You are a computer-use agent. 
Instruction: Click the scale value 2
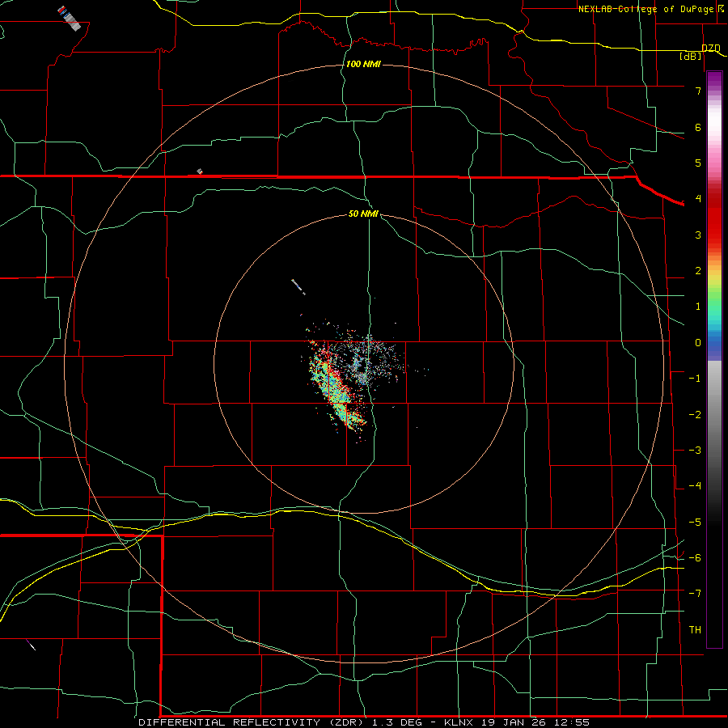698,271
